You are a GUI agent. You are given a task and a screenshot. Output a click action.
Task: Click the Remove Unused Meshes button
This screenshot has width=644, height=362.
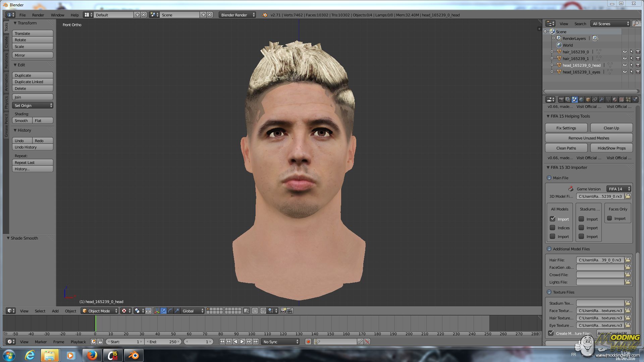click(589, 138)
